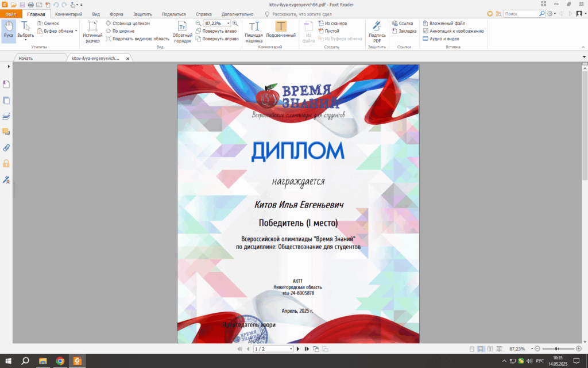
Task: Switch to continuous facing view mode
Action: [x=499, y=349]
